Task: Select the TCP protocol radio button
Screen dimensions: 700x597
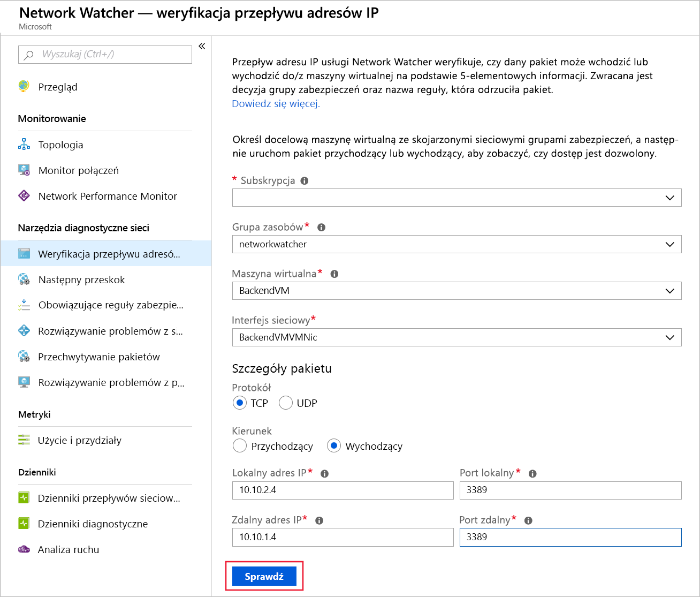Action: pos(240,403)
